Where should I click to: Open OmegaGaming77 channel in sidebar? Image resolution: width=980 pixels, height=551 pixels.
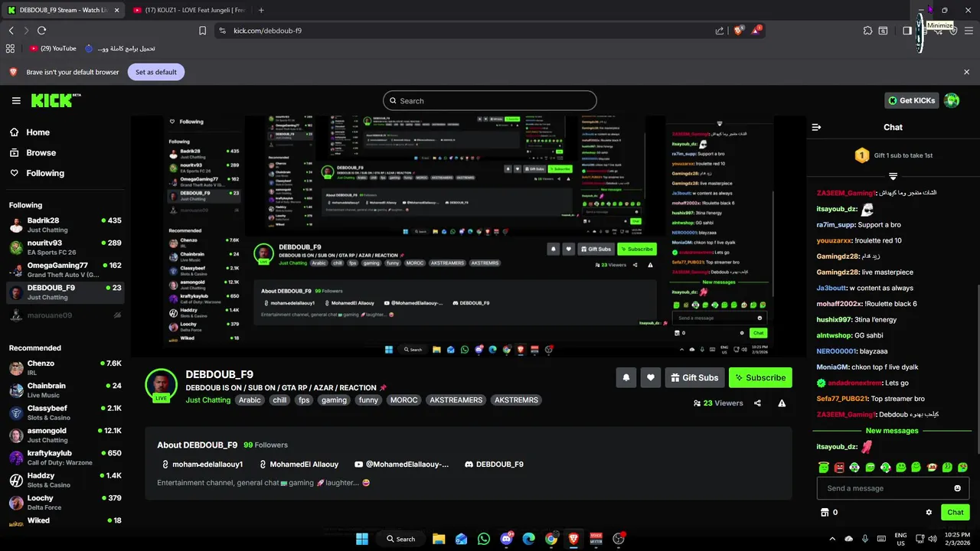pyautogui.click(x=65, y=269)
